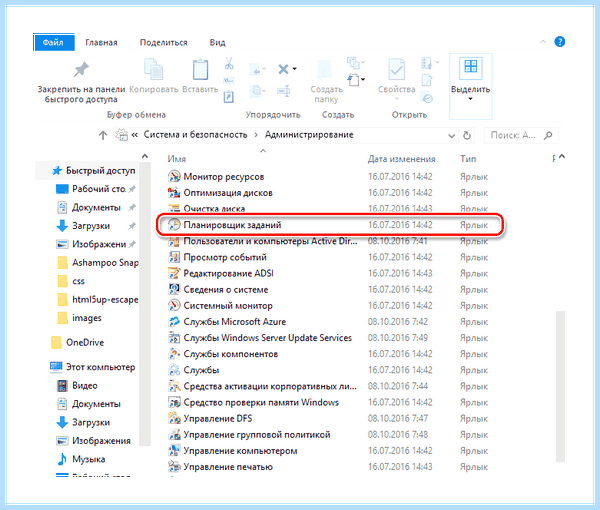The height and width of the screenshot is (510, 600).
Task: Switch to the Главная tab
Action: pos(101,42)
